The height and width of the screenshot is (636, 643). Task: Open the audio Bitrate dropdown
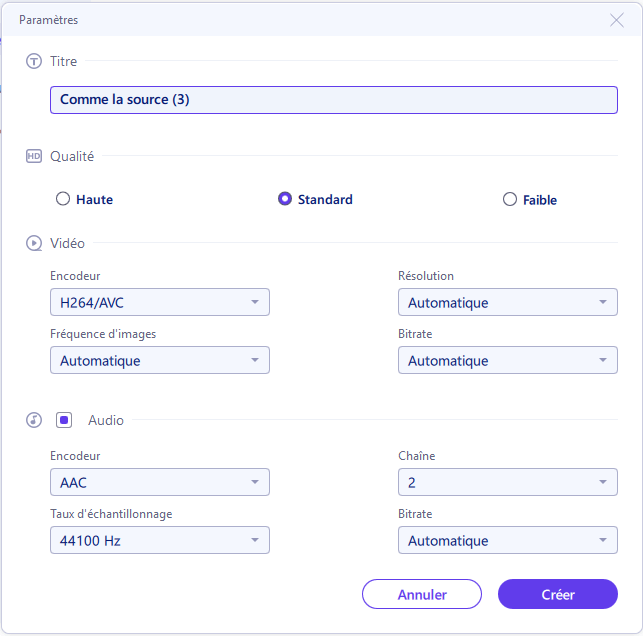[507, 540]
